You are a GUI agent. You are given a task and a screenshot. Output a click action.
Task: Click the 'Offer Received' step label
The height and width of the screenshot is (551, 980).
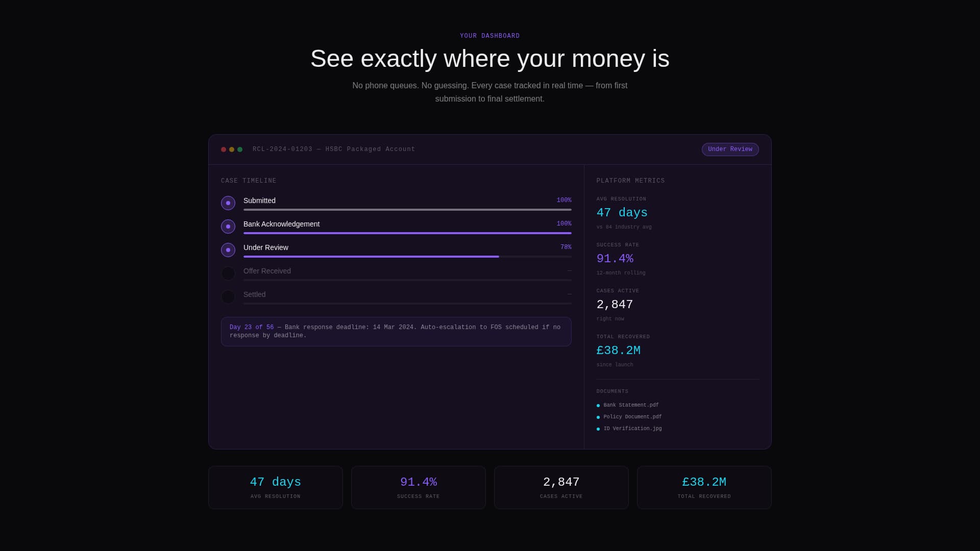click(267, 271)
